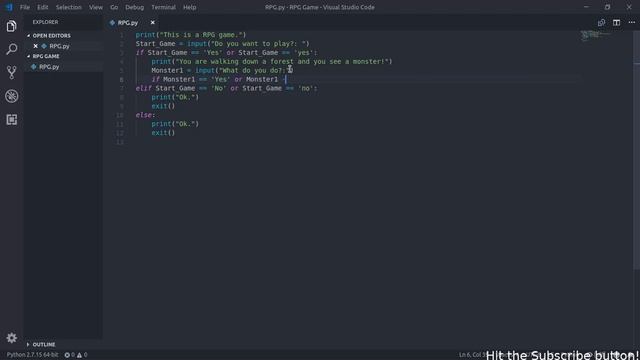Image resolution: width=640 pixels, height=360 pixels.
Task: Click the code minimap preview
Action: [x=596, y=36]
